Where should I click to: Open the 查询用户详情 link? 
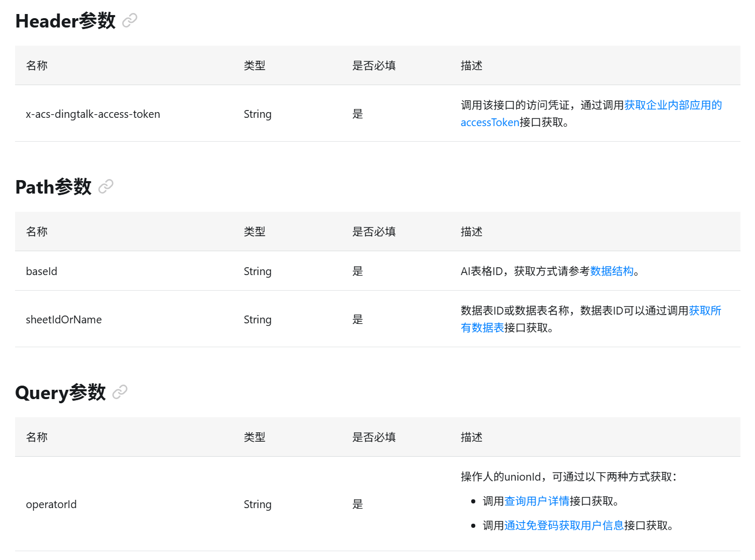pos(537,501)
